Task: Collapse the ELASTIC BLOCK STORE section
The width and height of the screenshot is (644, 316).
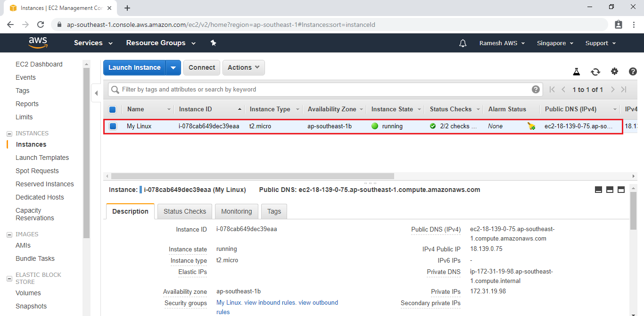Action: point(9,279)
